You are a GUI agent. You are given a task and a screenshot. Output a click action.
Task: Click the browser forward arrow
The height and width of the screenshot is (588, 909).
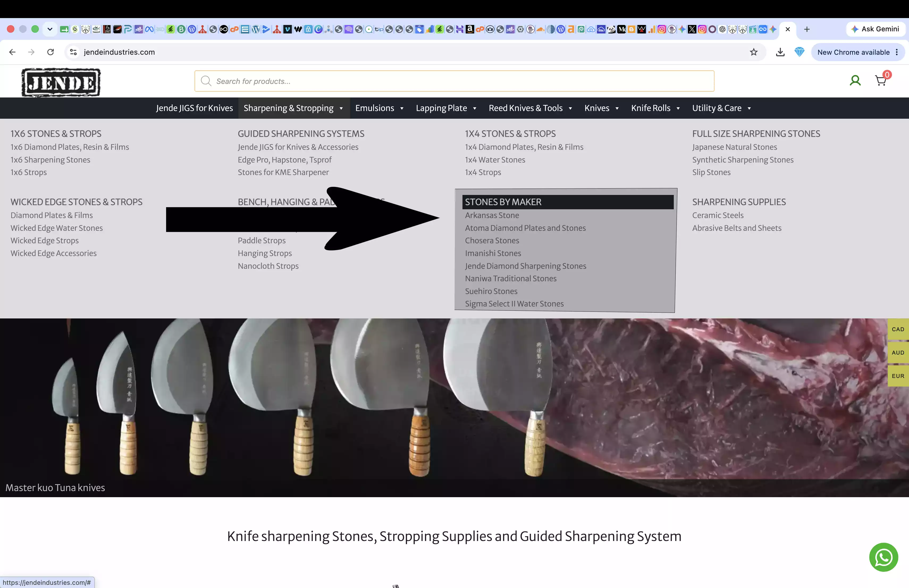tap(31, 52)
